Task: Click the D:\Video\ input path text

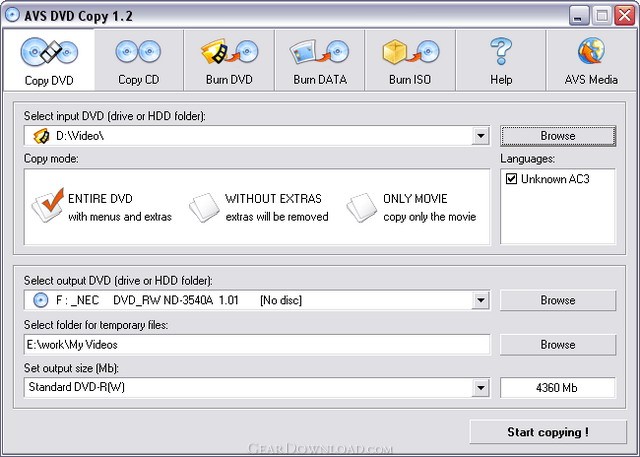Action: click(x=80, y=136)
